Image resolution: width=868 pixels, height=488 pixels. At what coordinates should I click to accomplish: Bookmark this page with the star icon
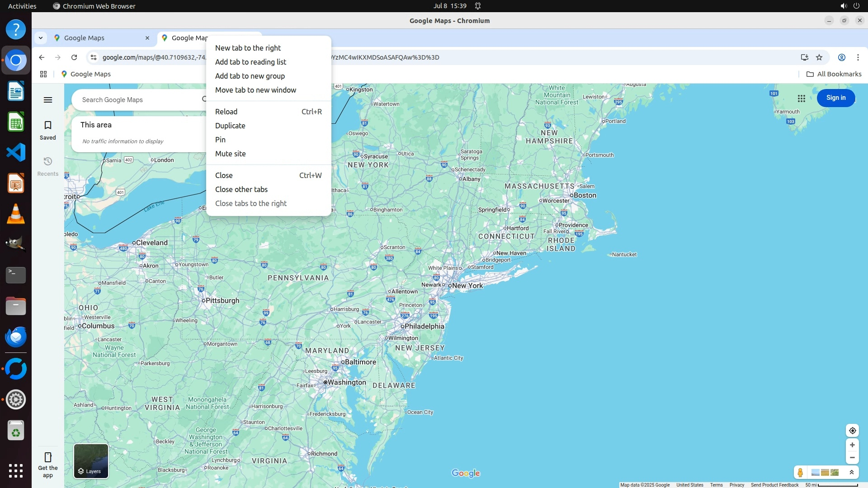coord(819,57)
